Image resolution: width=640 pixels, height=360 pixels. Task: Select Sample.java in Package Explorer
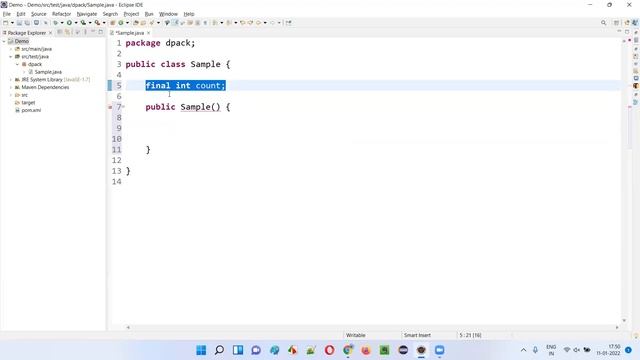(48, 72)
